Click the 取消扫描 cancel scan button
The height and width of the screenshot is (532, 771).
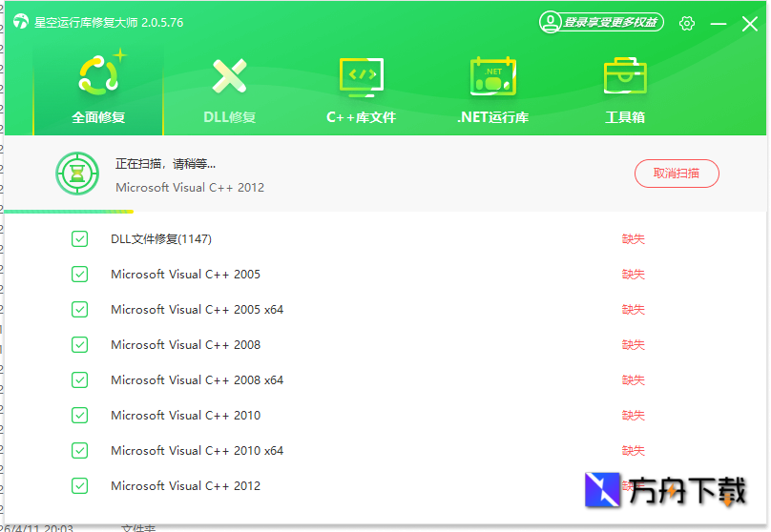click(x=677, y=174)
